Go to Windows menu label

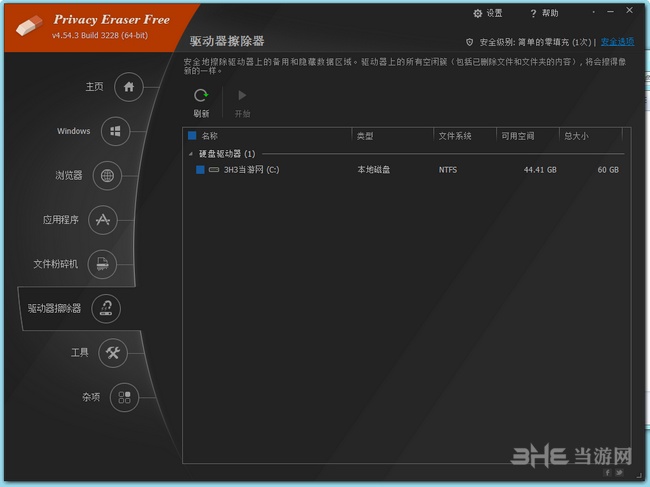73,131
